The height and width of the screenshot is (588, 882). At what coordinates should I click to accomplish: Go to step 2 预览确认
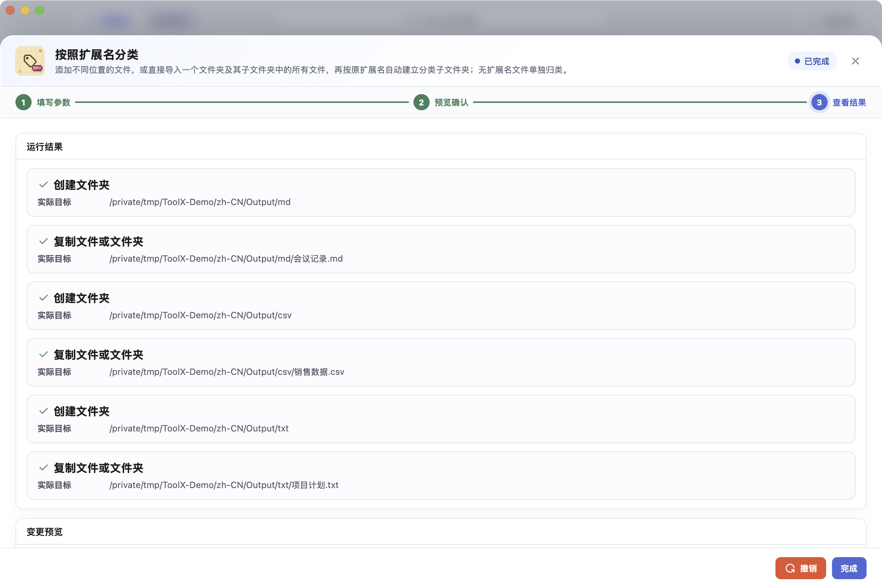(x=441, y=103)
